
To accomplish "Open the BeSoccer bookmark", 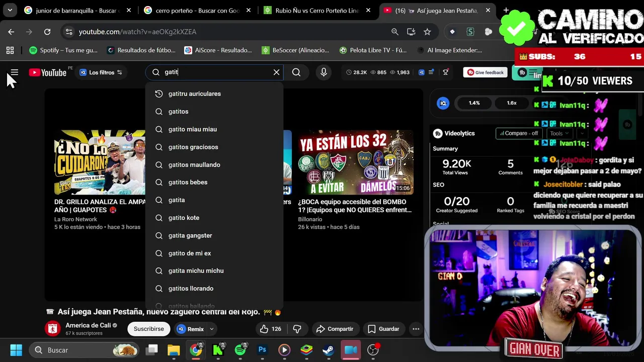I will [295, 50].
